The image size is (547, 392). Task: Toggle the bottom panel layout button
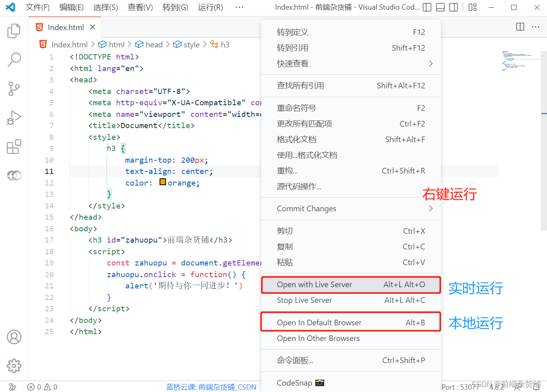(x=440, y=7)
